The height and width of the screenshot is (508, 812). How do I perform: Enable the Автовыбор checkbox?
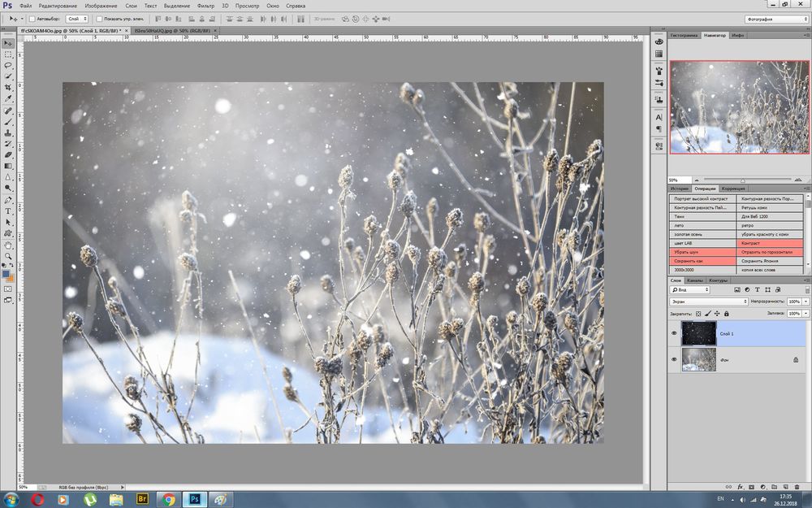[x=32, y=18]
